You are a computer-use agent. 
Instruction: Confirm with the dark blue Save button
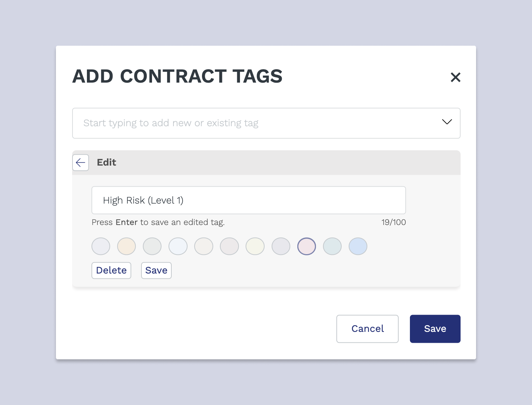coord(435,329)
